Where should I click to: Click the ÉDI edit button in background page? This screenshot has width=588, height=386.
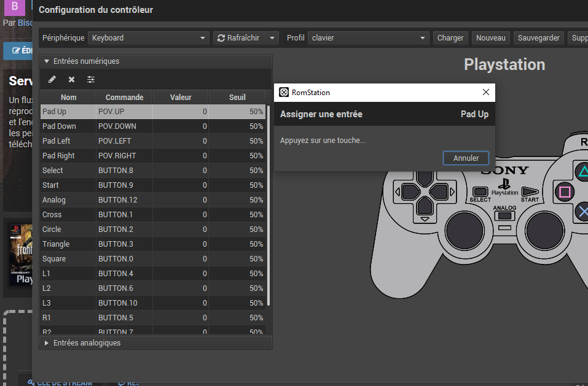click(x=18, y=51)
